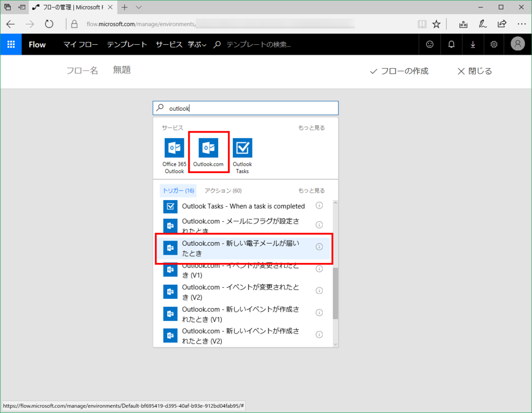Open the notifications bell icon
The width and height of the screenshot is (532, 413).
451,45
